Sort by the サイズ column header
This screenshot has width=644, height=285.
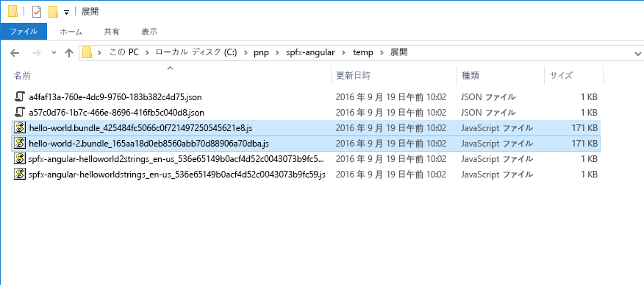tap(573, 75)
